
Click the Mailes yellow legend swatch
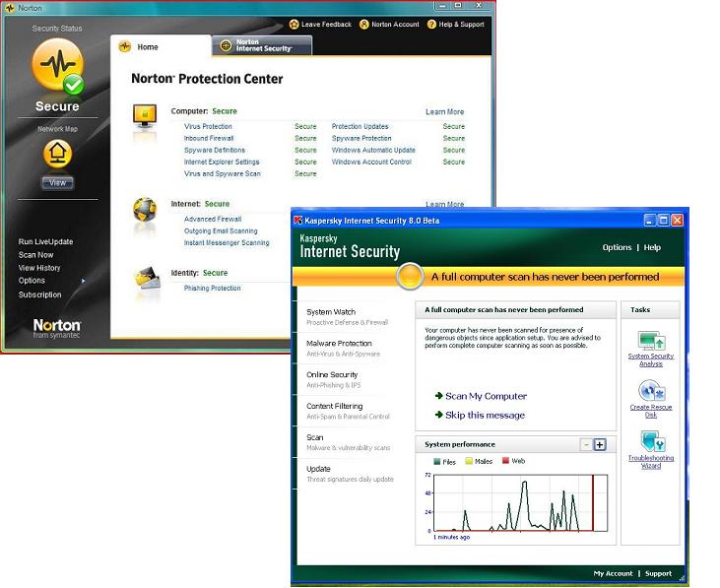point(469,461)
